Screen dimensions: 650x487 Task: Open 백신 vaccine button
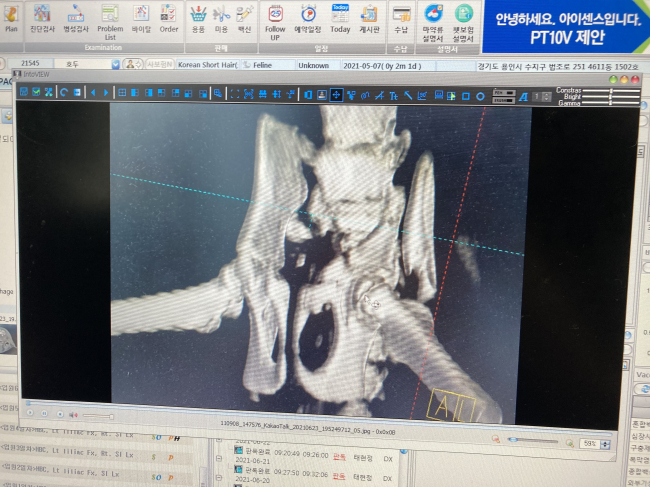244,19
